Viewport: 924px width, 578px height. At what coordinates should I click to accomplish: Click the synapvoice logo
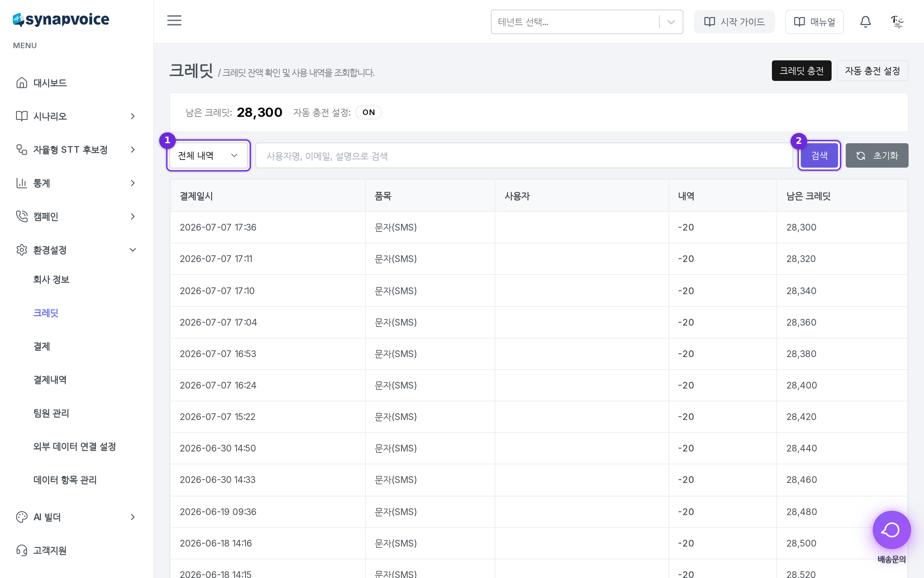61,20
